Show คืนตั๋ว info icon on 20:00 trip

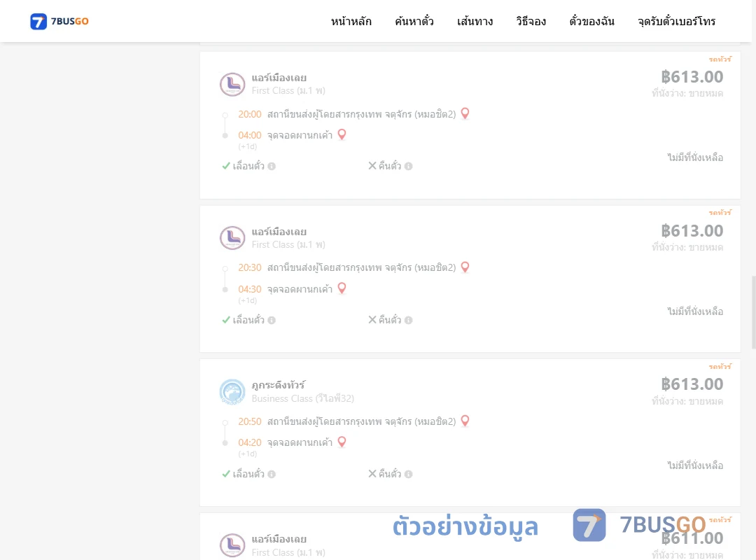[x=408, y=167]
